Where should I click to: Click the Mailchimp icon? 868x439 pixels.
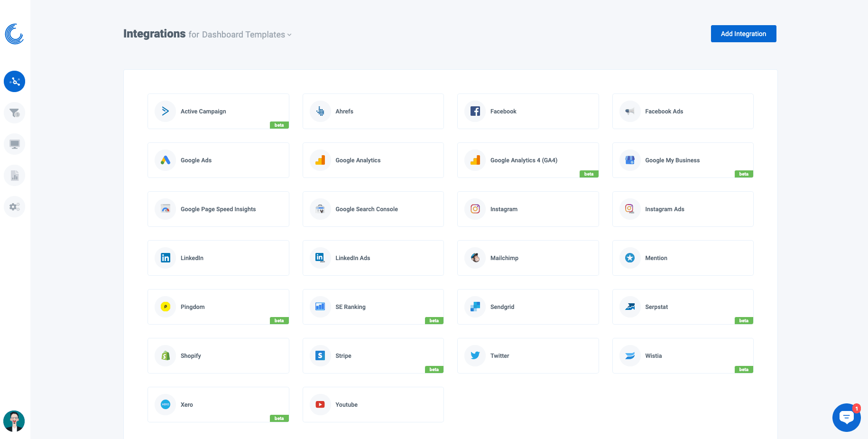pyautogui.click(x=475, y=258)
